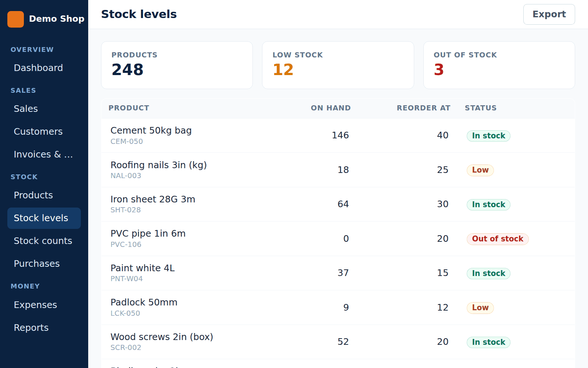588x368 pixels.
Task: Click SKU code NAL-003
Action: pos(126,176)
